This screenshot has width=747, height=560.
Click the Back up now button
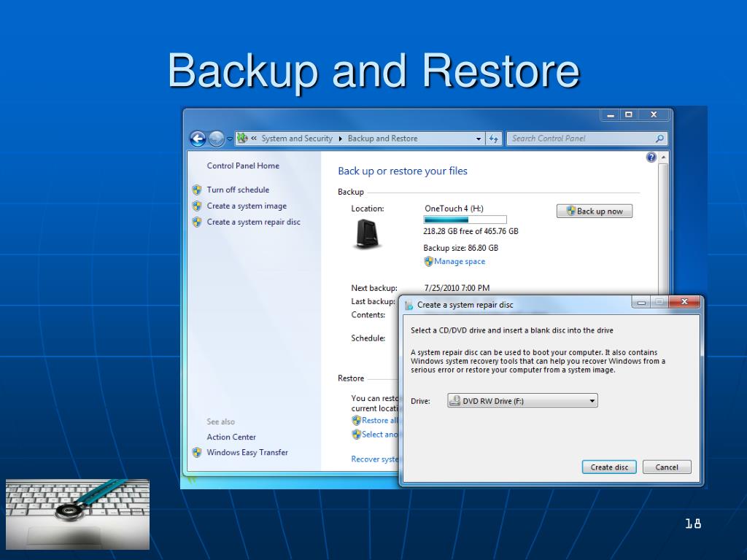(595, 211)
